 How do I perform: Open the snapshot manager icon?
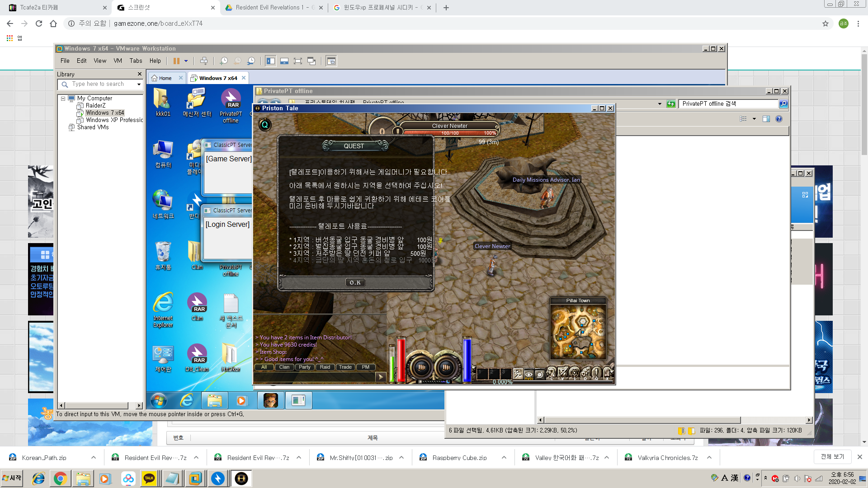pyautogui.click(x=251, y=61)
